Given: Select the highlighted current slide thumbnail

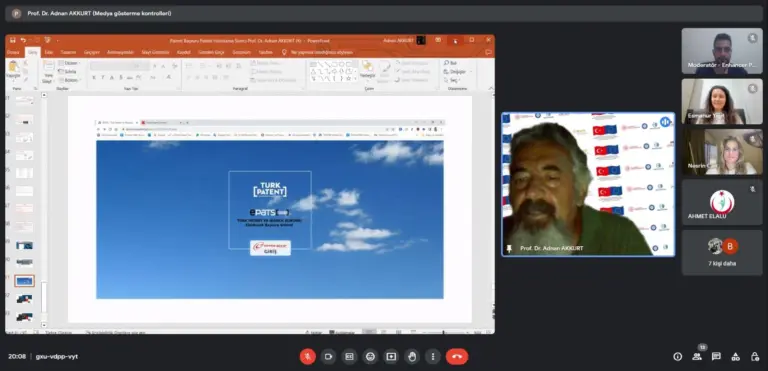Looking at the screenshot, I should point(24,281).
